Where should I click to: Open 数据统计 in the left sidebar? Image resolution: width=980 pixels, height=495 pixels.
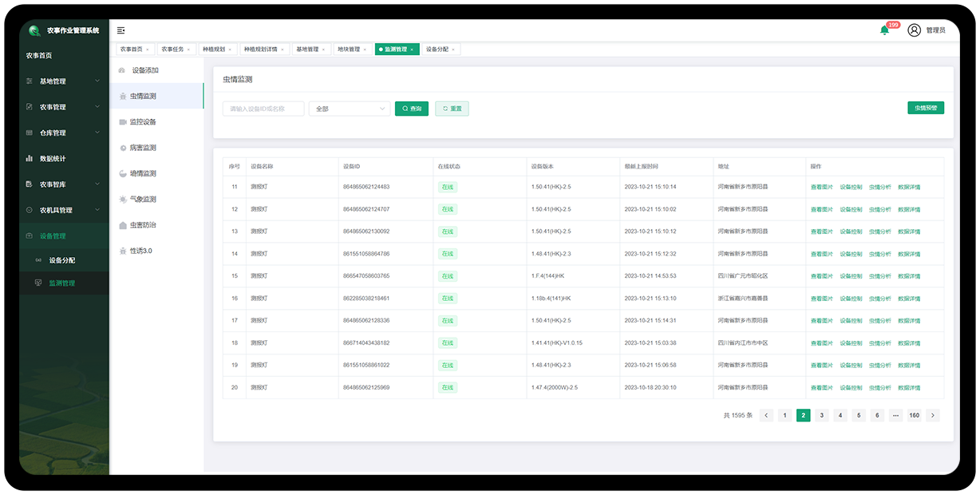click(x=53, y=159)
